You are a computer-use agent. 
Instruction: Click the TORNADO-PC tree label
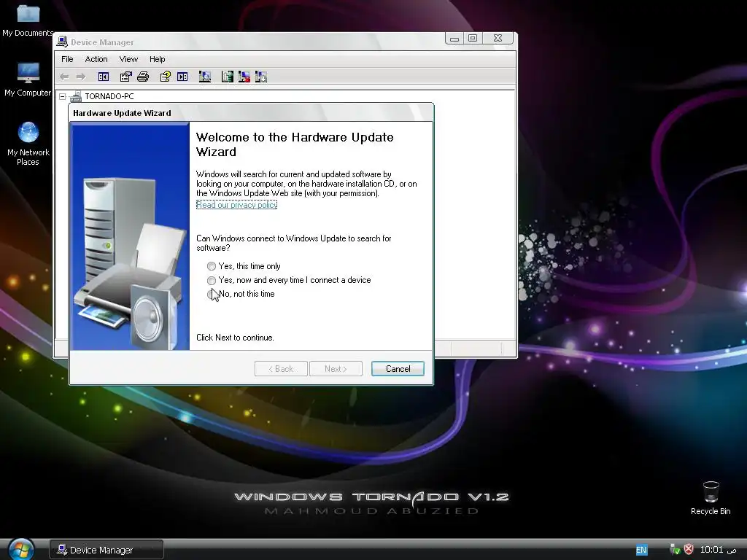coord(109,97)
